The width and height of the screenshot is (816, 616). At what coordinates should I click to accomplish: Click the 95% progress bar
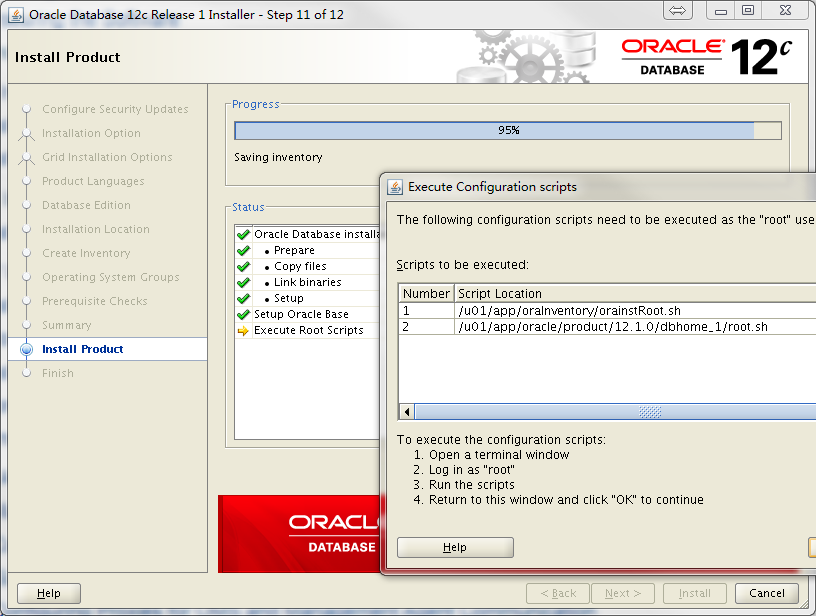point(508,131)
